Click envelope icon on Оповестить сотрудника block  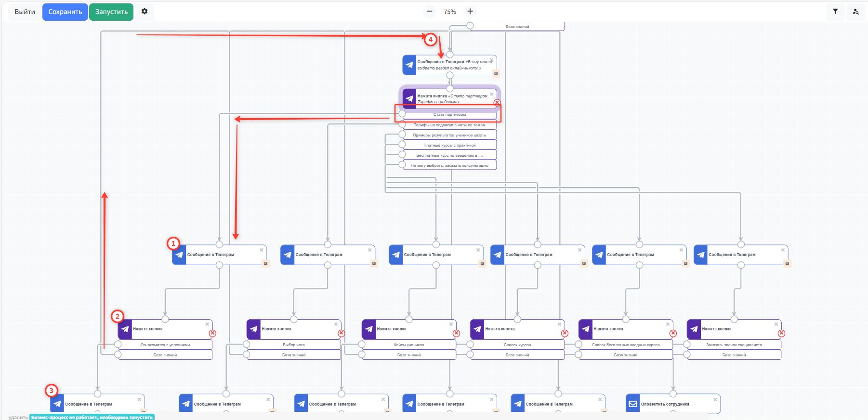coord(633,404)
